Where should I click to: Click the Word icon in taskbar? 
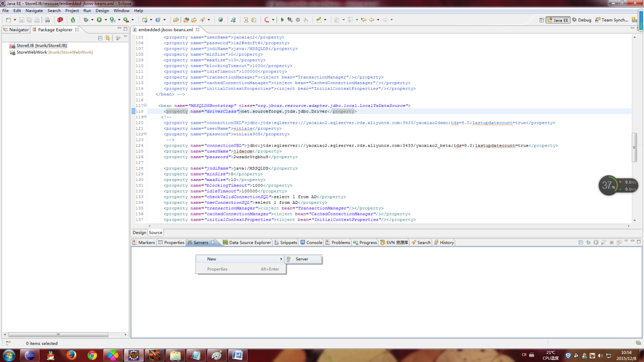coord(237,355)
